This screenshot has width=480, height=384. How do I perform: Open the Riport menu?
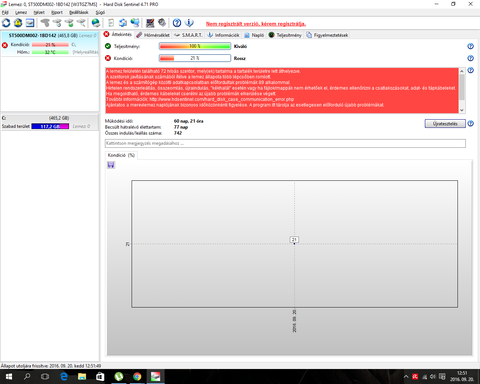(x=57, y=12)
